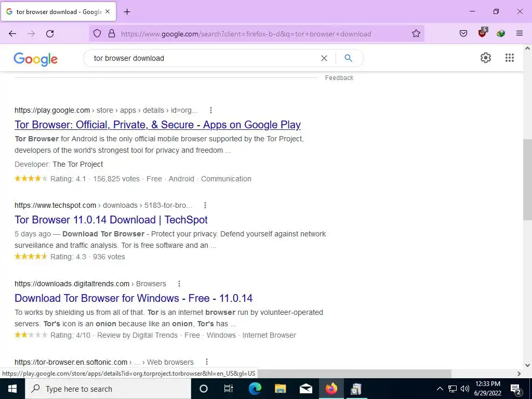Save page to Pocket
The width and height of the screenshot is (532, 399).
(x=463, y=34)
